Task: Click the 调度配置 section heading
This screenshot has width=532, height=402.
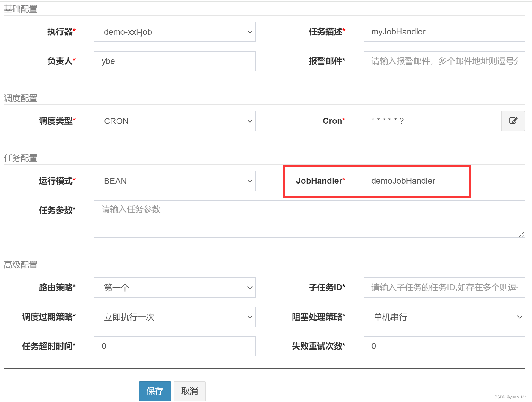Action: coord(21,98)
